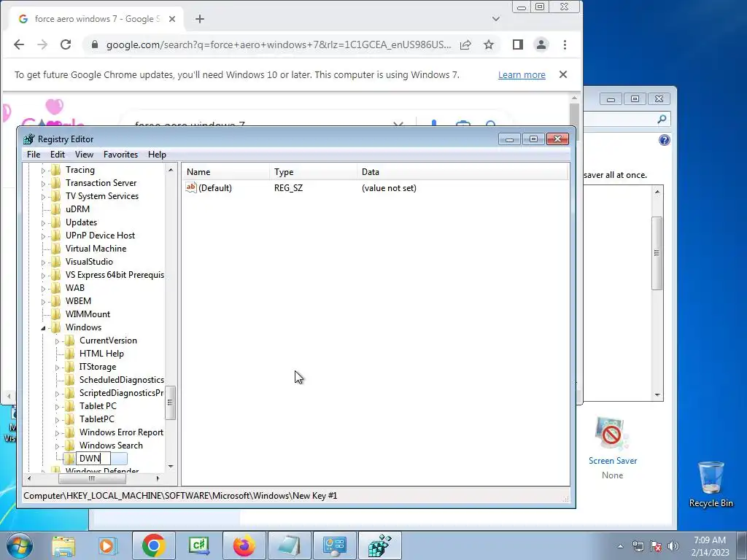Share this page from Chrome address bar

point(465,44)
